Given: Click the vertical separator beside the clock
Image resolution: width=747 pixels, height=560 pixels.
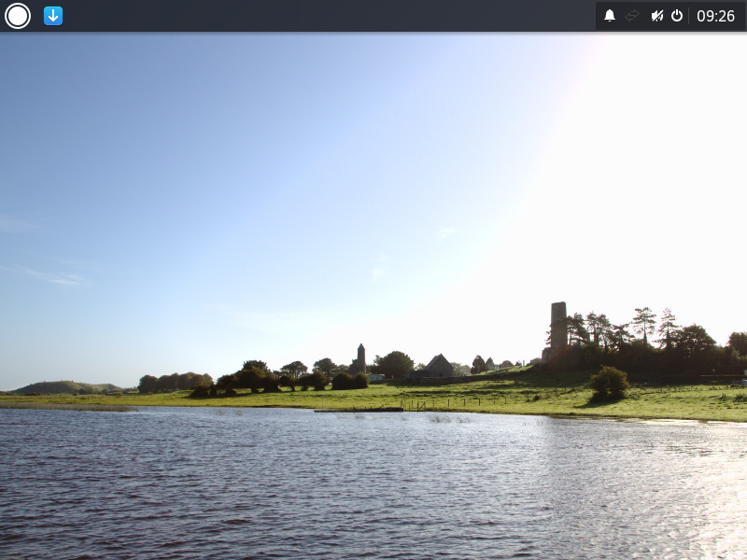Looking at the screenshot, I should [x=689, y=16].
